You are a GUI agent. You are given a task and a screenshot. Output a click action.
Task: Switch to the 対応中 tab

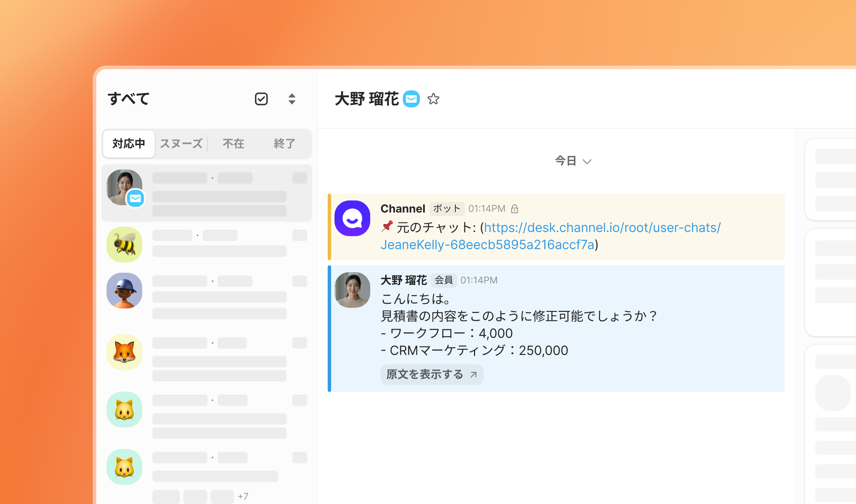(129, 144)
